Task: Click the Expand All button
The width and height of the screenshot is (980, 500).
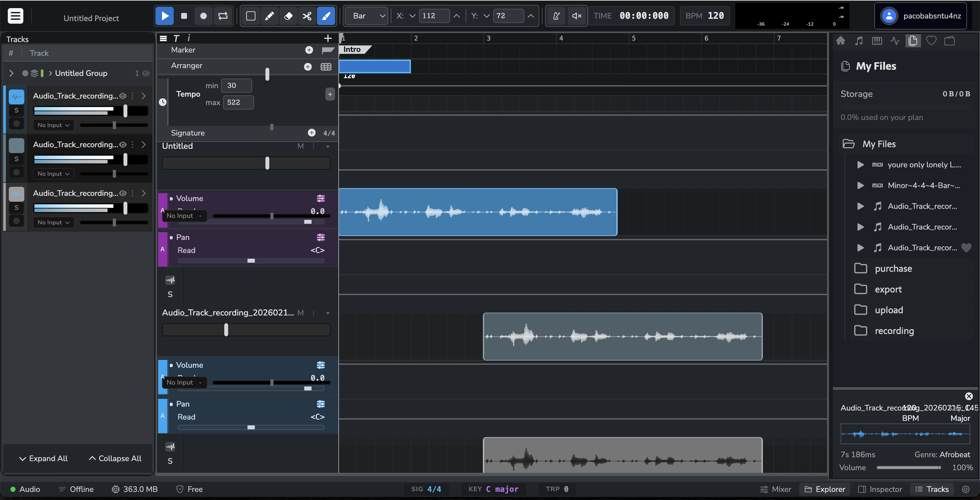Action: (43, 458)
